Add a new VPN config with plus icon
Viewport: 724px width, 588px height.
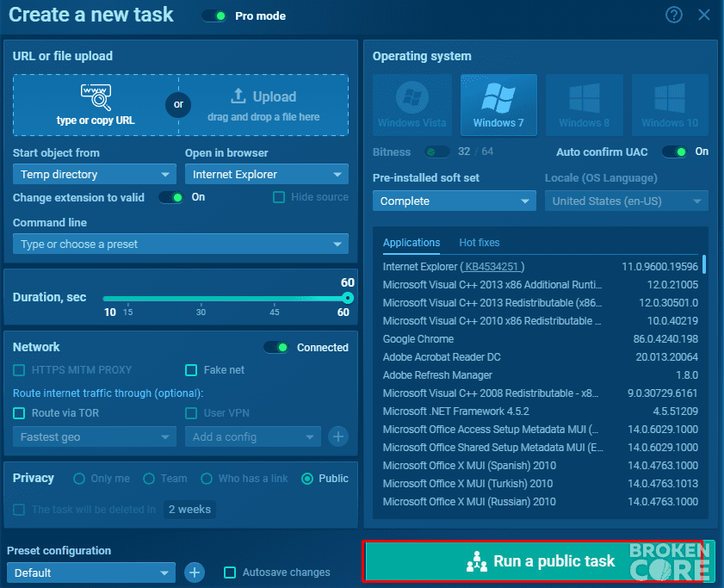point(338,436)
